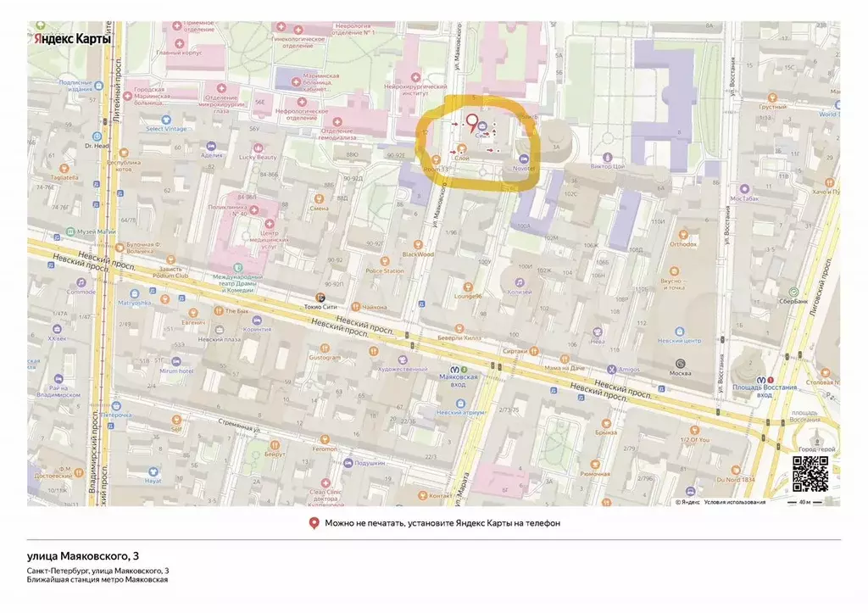This screenshot has width=868, height=613.
Task: Click the red location pin marker
Action: pyautogui.click(x=471, y=124)
